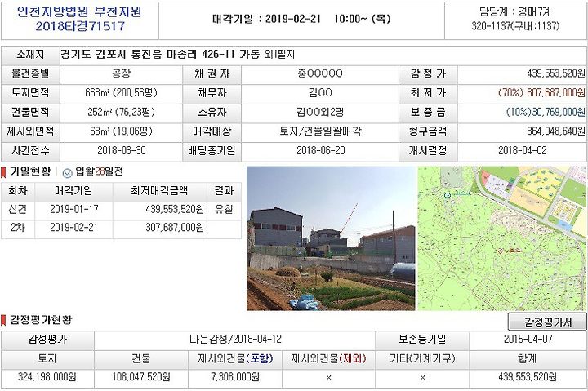Image resolution: width=588 pixels, height=391 pixels.
Task: Click owner value 김OO외2명
Action: tap(320, 112)
